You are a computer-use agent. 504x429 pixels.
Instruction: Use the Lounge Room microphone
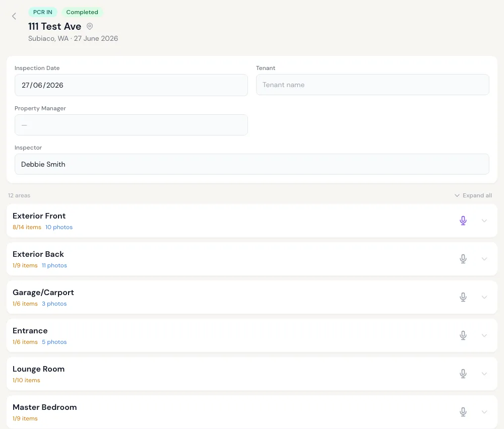pyautogui.click(x=463, y=374)
